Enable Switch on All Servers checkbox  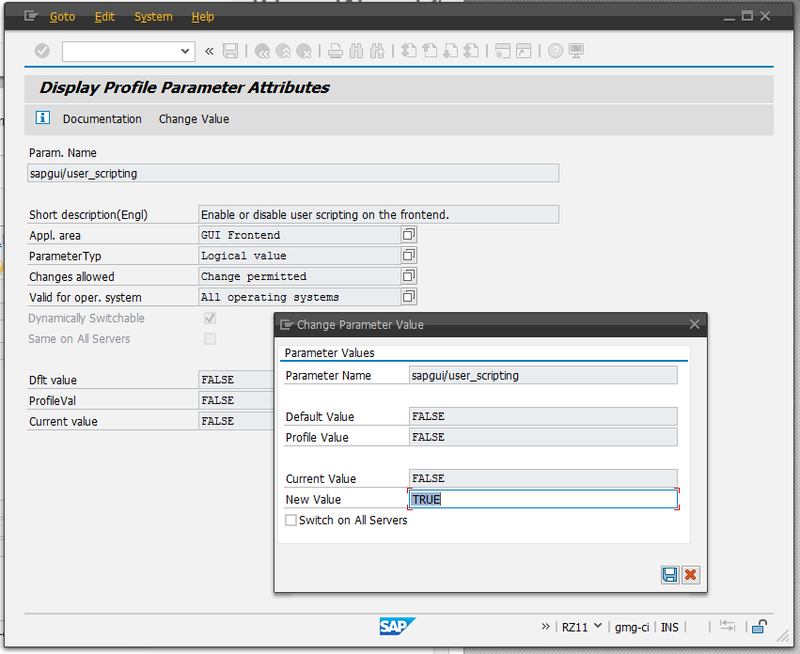coord(291,520)
